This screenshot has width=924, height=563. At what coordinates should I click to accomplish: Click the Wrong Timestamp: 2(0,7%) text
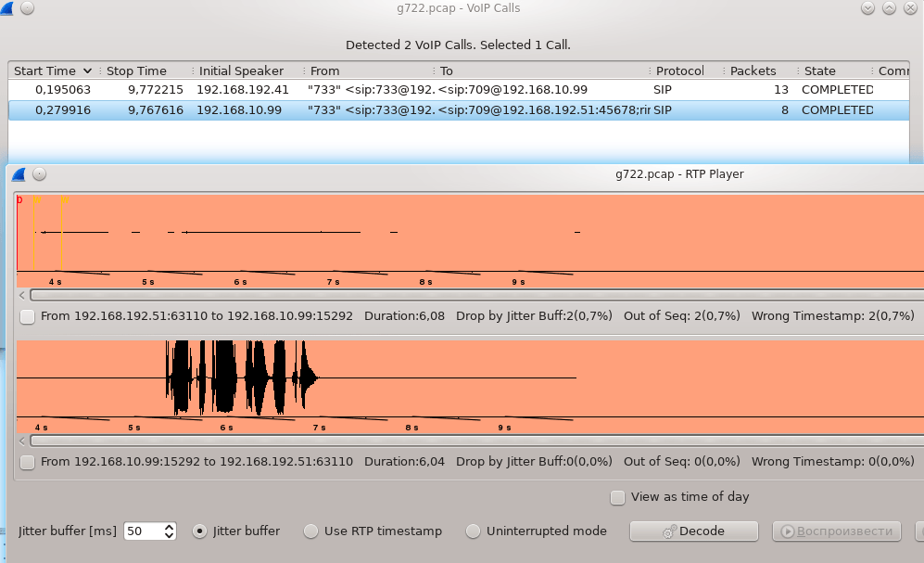point(832,316)
